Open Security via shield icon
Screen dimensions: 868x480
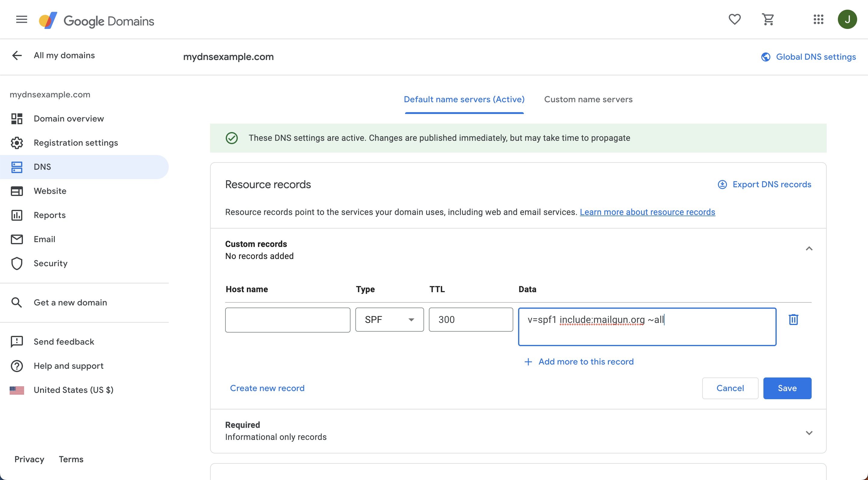pyautogui.click(x=17, y=263)
